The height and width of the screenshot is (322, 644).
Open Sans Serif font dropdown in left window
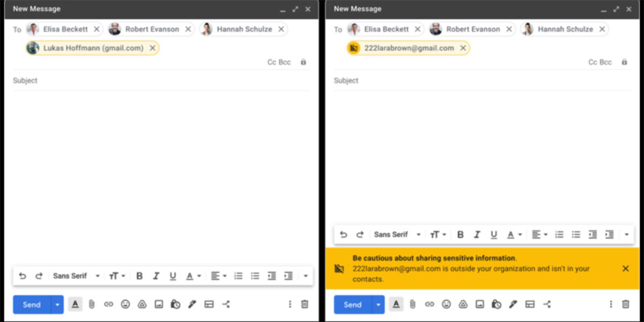(x=76, y=276)
